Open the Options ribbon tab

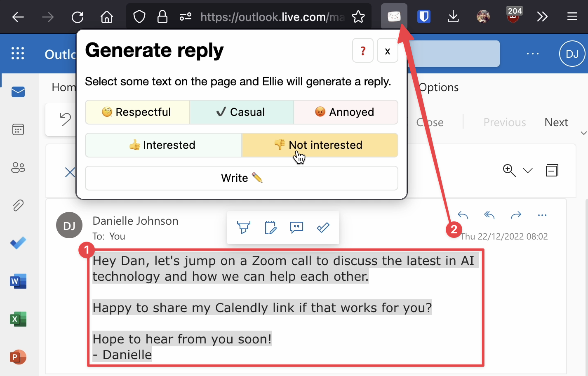[x=438, y=87]
